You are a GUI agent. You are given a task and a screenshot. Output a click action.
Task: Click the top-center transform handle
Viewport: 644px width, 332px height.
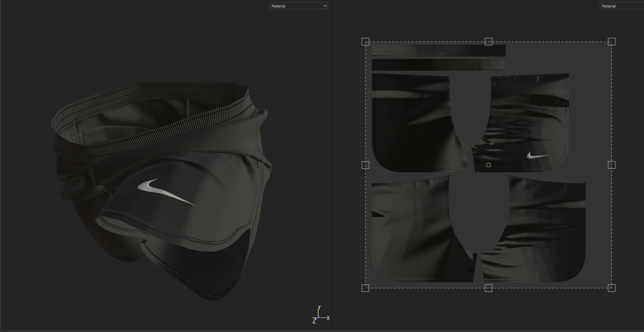click(x=488, y=41)
